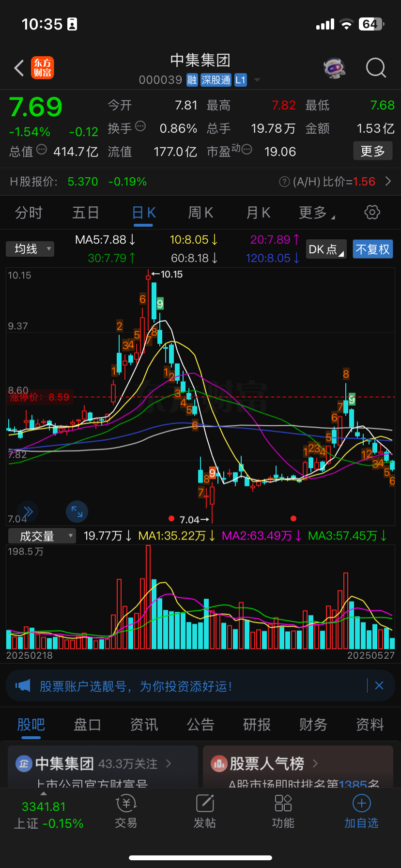The height and width of the screenshot is (868, 401).
Task: Open chart settings gear icon
Action: point(372,212)
